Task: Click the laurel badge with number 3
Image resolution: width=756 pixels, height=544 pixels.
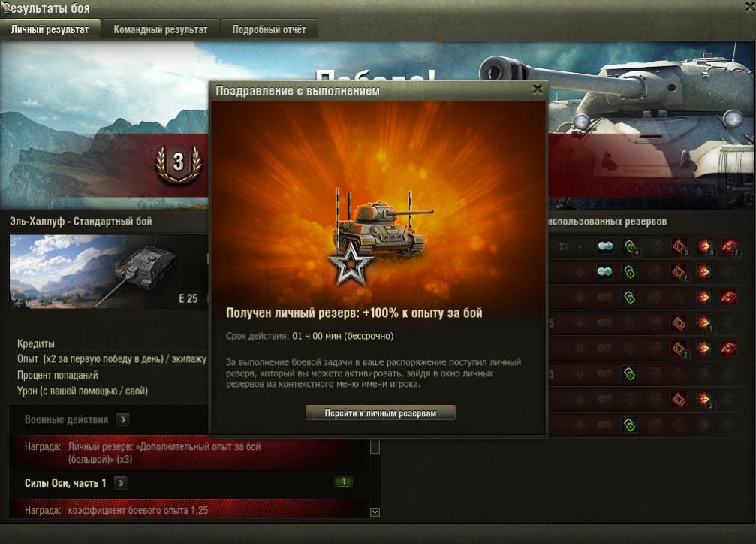Action: click(179, 164)
